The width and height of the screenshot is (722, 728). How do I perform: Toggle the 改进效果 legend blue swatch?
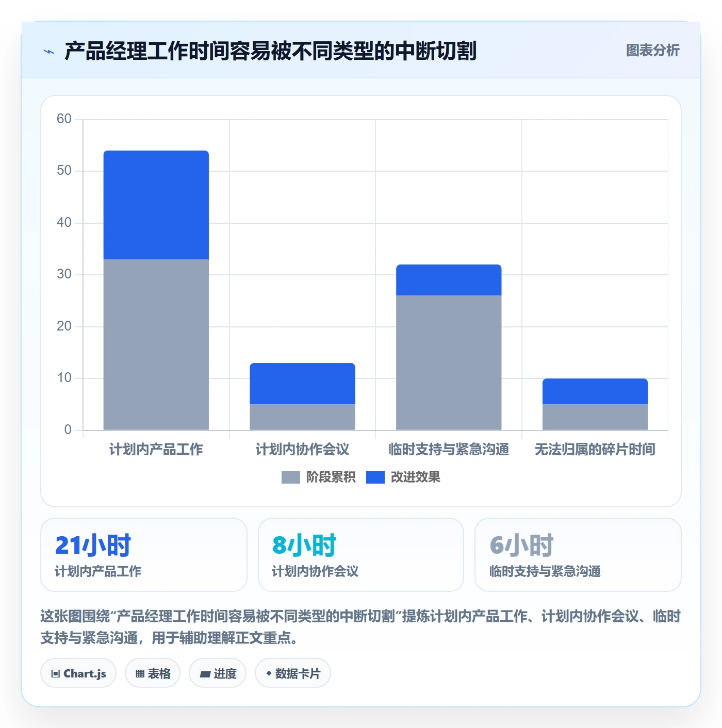point(375,477)
